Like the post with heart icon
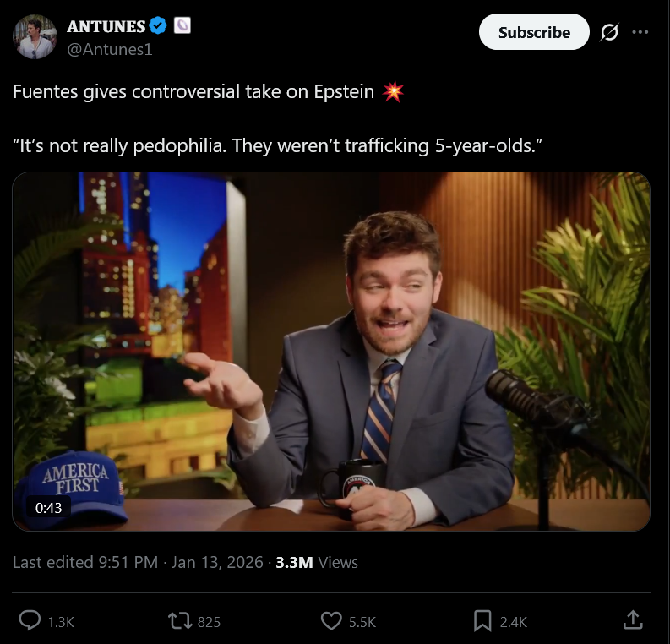Screen dimensions: 670x644 pos(331,621)
